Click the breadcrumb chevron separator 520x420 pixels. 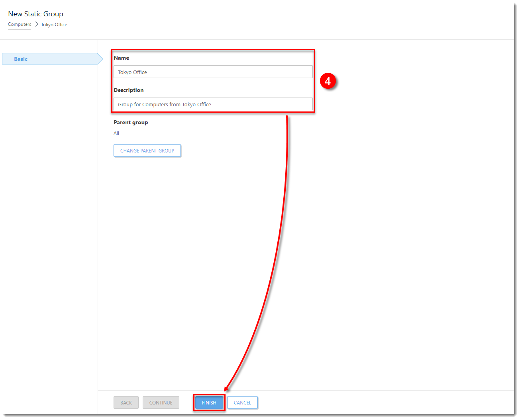[x=37, y=24]
